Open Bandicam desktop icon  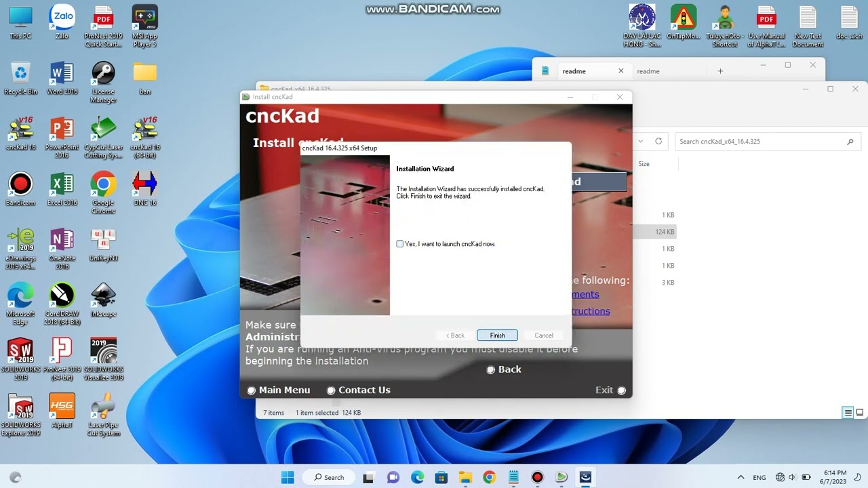(x=20, y=189)
